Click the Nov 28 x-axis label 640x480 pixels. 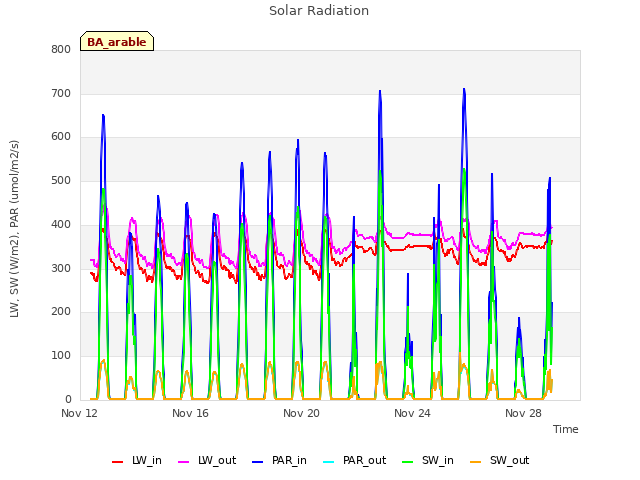click(523, 413)
